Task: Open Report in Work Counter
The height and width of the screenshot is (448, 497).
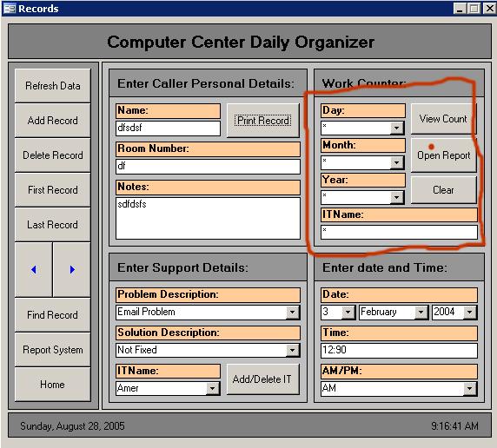Action: click(444, 155)
